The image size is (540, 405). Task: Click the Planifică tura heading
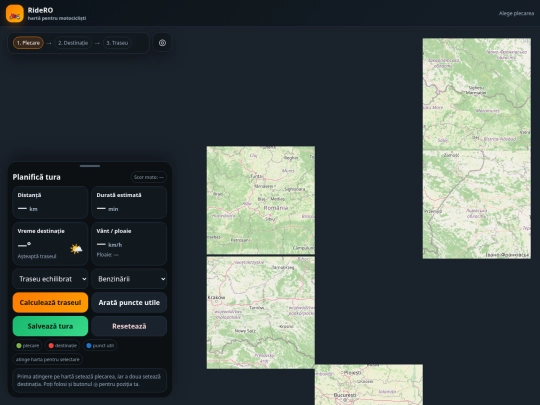point(37,177)
